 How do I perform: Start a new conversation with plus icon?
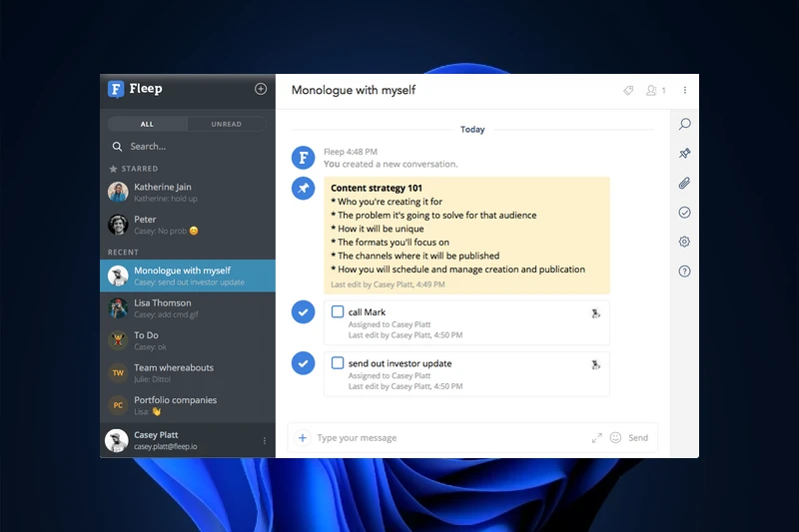click(261, 89)
